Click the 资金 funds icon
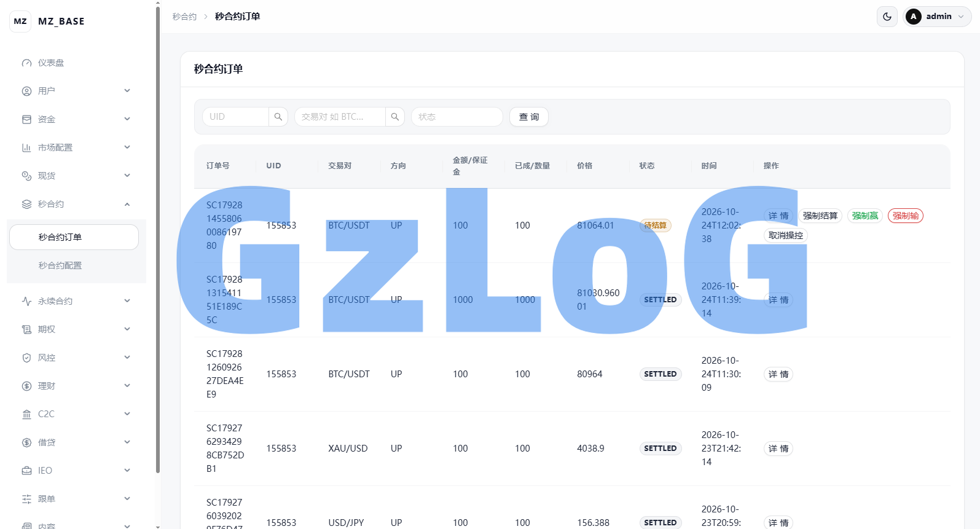 26,119
